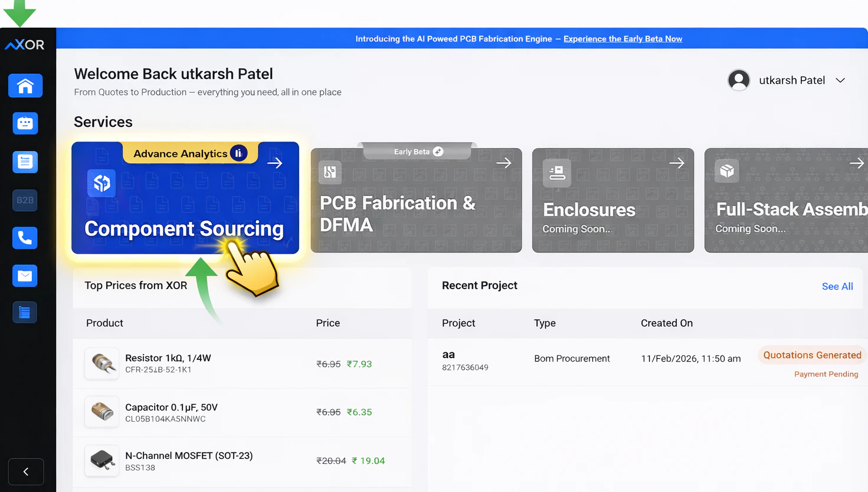This screenshot has height=492, width=868.
Task: Open the aa project entry
Action: pyautogui.click(x=448, y=355)
